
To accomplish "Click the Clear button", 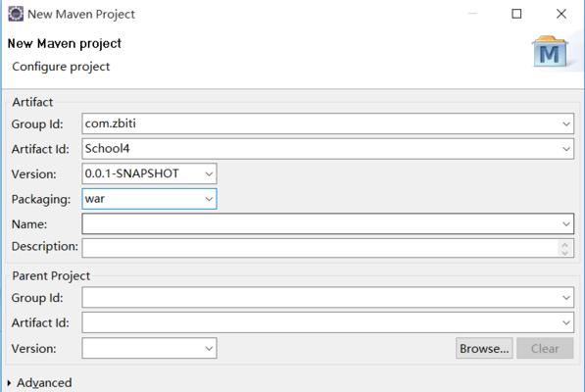I will click(545, 348).
